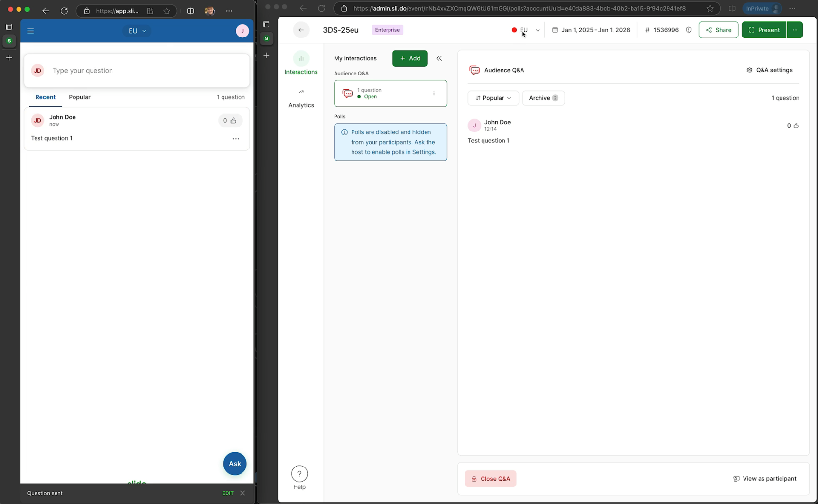Open Q&A settings
The width and height of the screenshot is (818, 504).
[x=769, y=70]
